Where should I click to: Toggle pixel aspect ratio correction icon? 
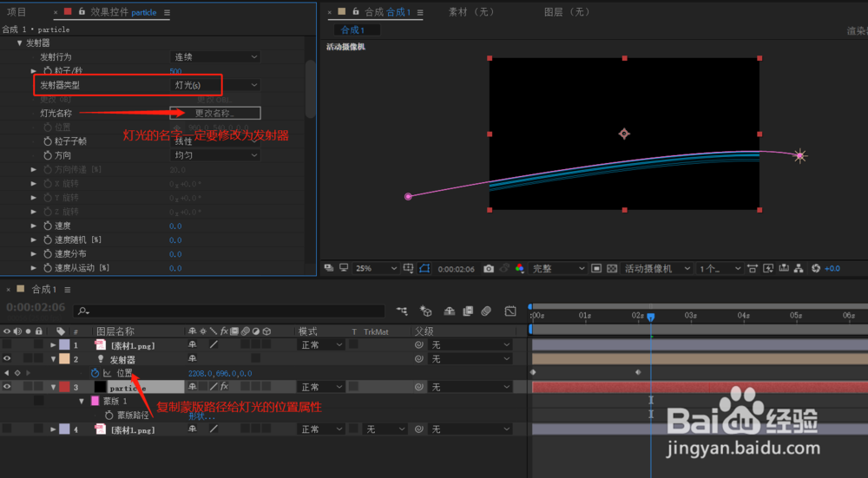click(x=753, y=268)
